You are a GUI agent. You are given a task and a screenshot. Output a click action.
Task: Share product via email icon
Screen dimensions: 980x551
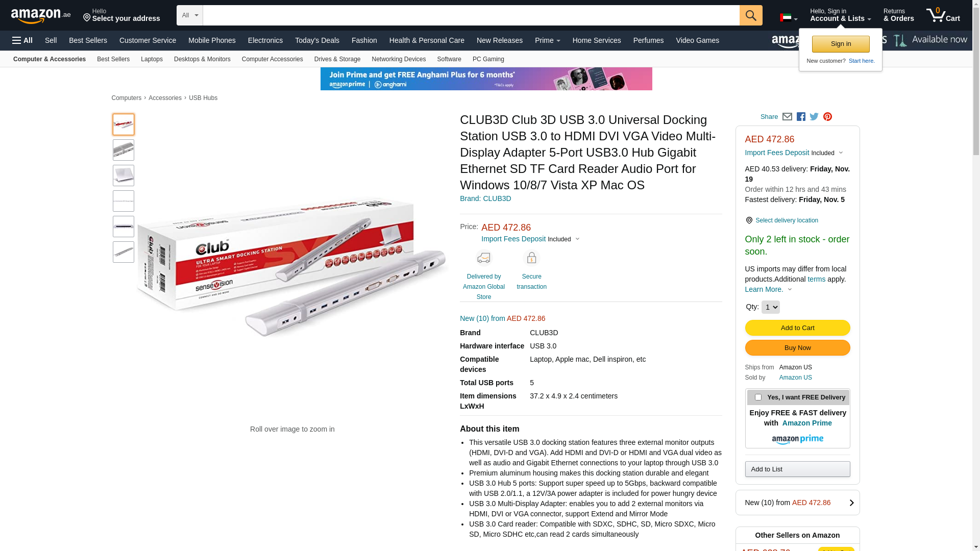787,117
